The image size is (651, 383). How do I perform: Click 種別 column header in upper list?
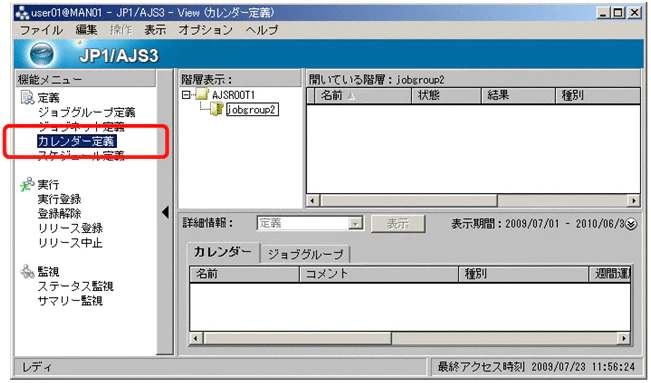[598, 96]
